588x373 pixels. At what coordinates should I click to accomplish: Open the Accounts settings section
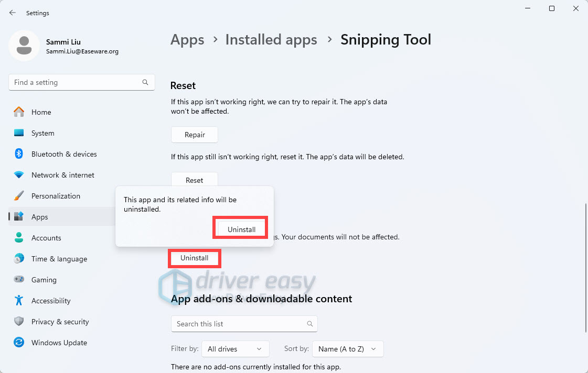pos(46,238)
